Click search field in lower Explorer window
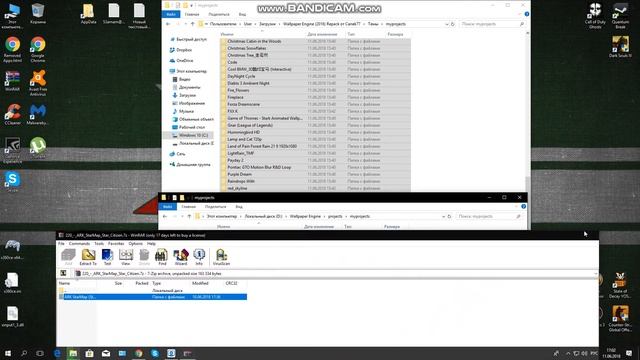Screen dimensions: 640x360 [489, 216]
